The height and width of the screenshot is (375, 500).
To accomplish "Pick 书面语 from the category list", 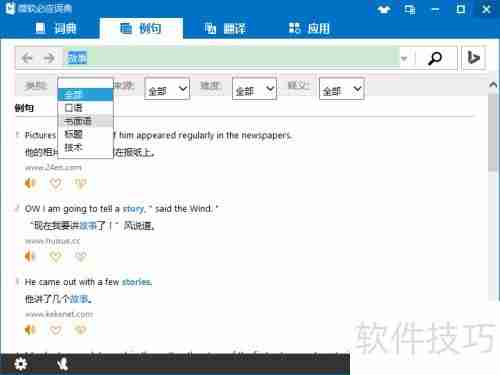I will 85,121.
